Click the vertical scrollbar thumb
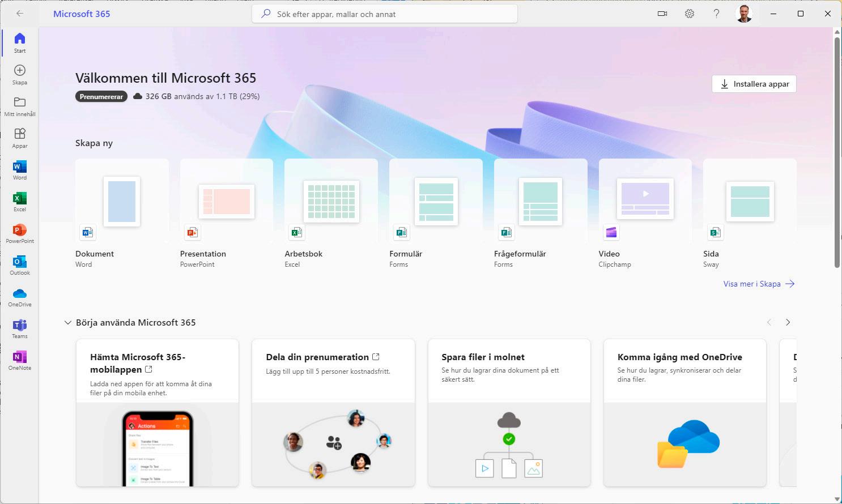The height and width of the screenshot is (504, 842). (x=837, y=152)
